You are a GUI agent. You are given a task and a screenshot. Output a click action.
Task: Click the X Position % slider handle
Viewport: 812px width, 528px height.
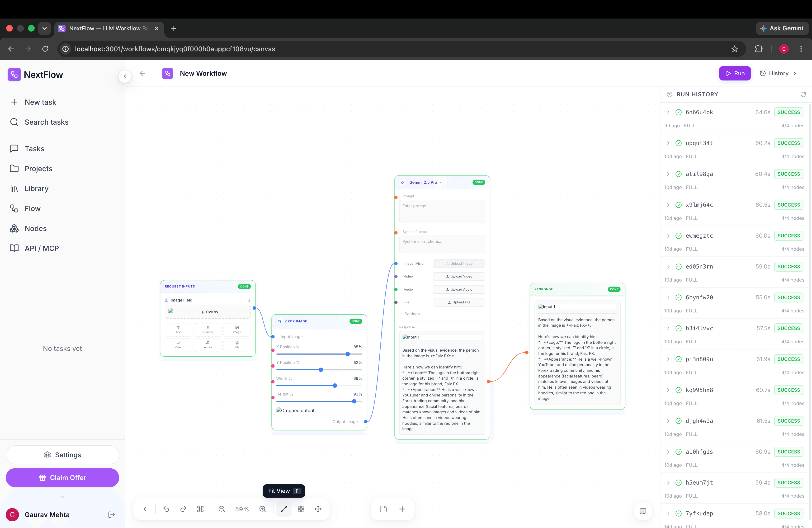click(348, 354)
